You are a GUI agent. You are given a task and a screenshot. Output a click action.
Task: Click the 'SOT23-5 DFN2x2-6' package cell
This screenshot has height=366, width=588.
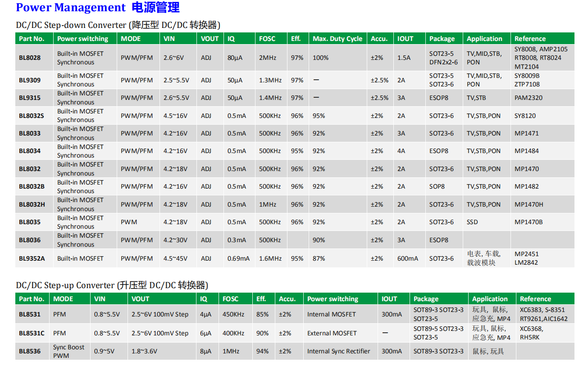tap(443, 58)
